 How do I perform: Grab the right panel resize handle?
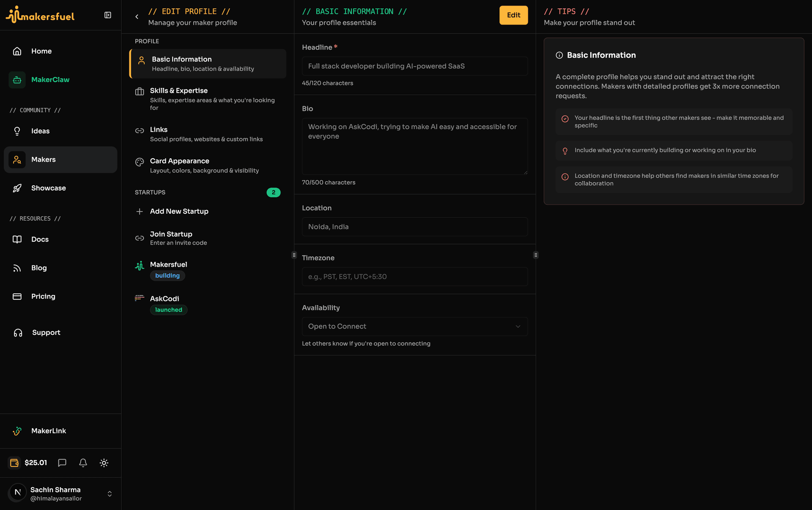pyautogui.click(x=536, y=255)
